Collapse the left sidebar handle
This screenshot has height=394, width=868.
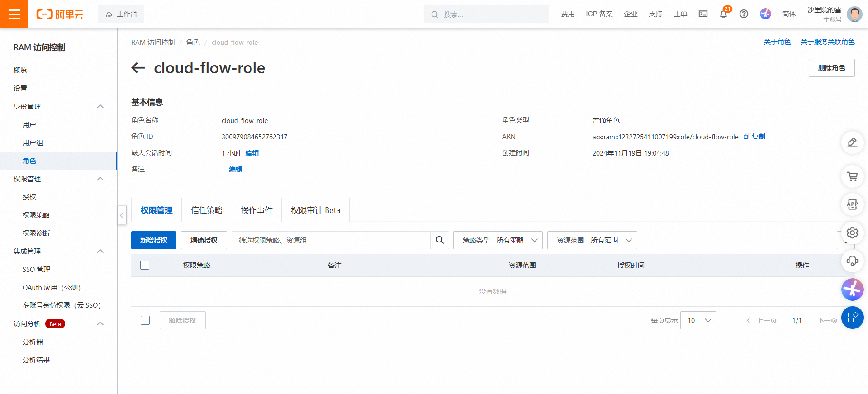[122, 215]
